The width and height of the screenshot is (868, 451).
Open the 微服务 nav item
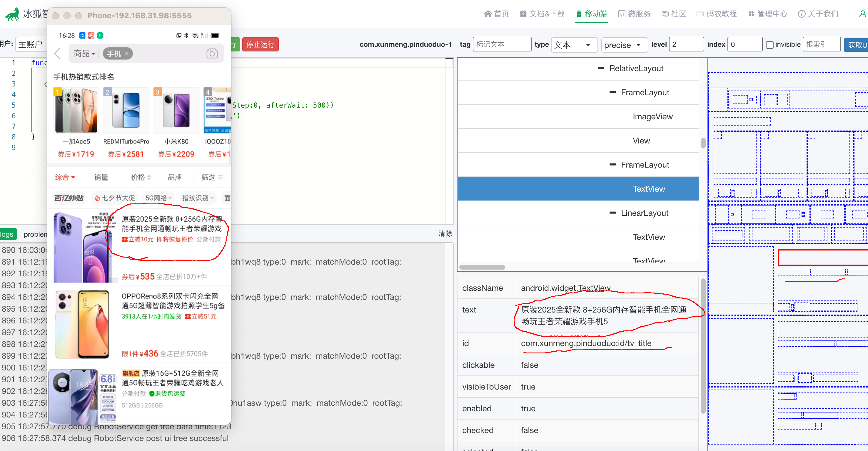coord(635,14)
